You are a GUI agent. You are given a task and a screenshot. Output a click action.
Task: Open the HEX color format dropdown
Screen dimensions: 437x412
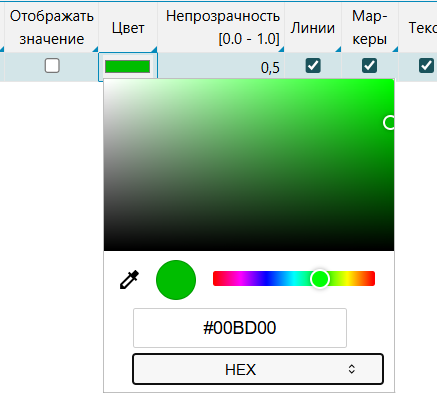click(258, 369)
